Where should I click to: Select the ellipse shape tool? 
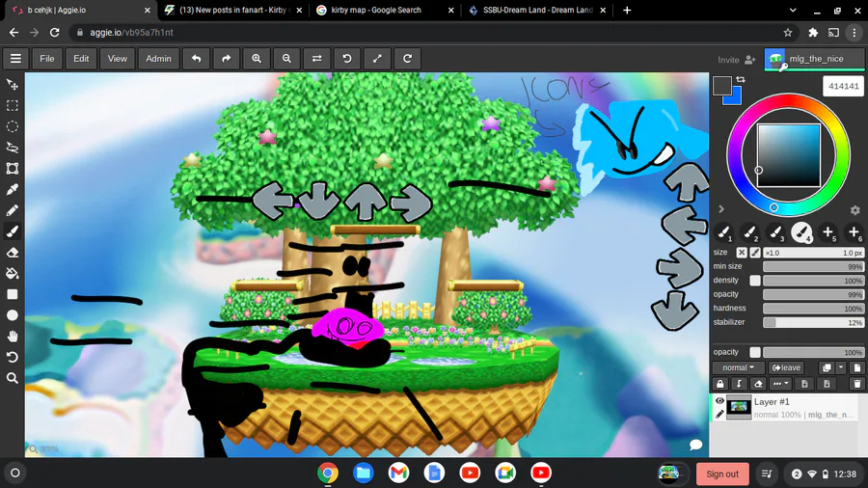coord(13,315)
